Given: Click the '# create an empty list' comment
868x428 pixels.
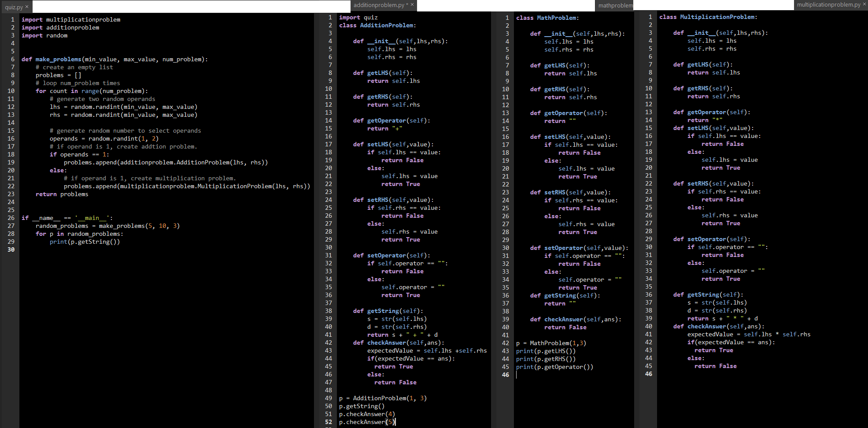Looking at the screenshot, I should (74, 67).
